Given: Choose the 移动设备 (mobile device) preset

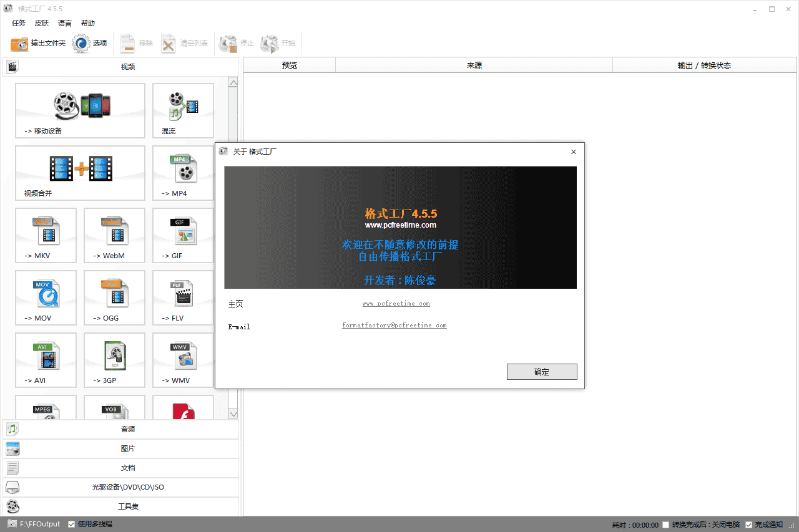Looking at the screenshot, I should pyautogui.click(x=80, y=111).
